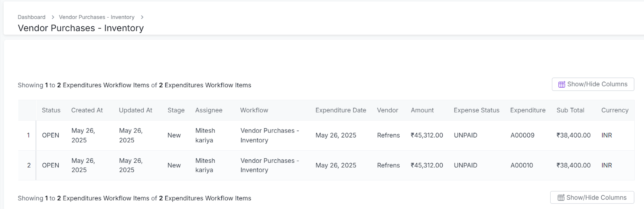
Task: Click the bottom Show/Hide Columns grid icon
Action: (x=561, y=198)
